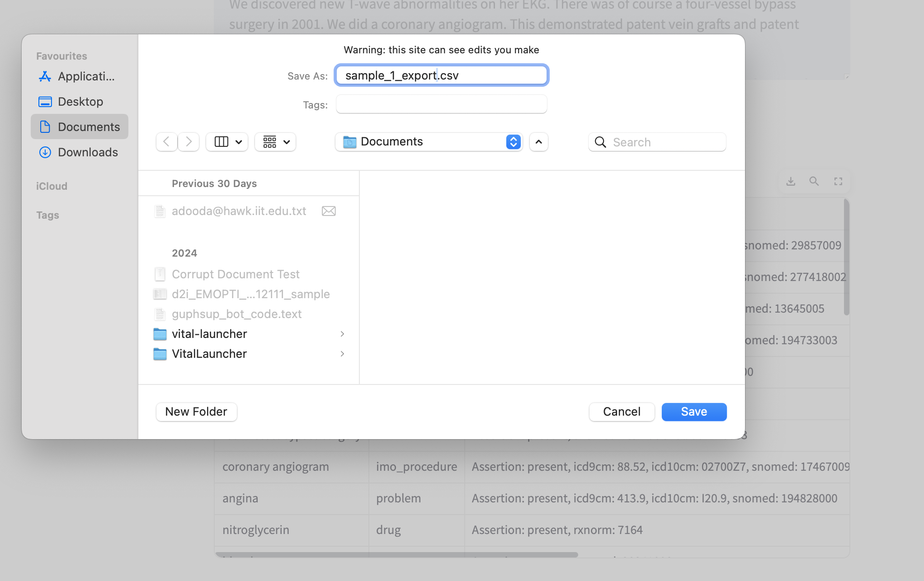
Task: Click the download icon above the table
Action: pos(791,182)
